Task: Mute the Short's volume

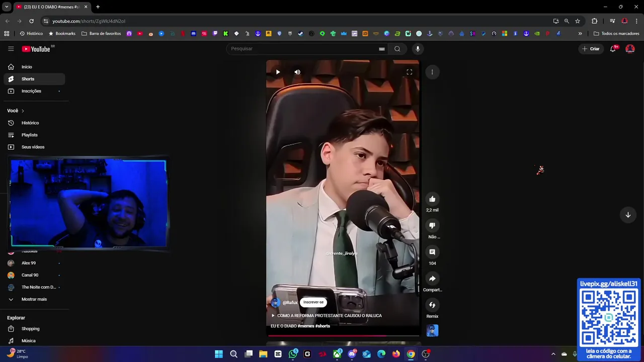Action: pyautogui.click(x=297, y=72)
